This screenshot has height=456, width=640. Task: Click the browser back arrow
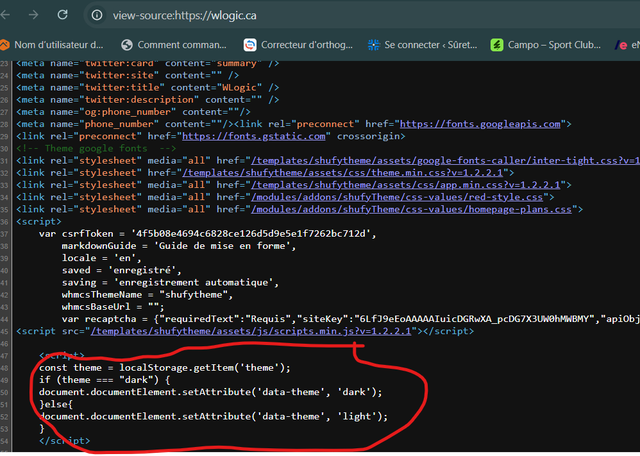(4, 15)
